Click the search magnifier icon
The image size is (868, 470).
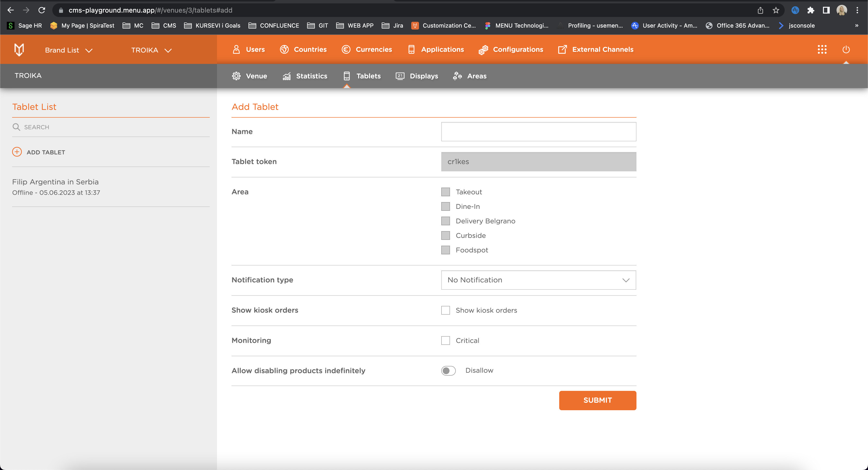(16, 127)
